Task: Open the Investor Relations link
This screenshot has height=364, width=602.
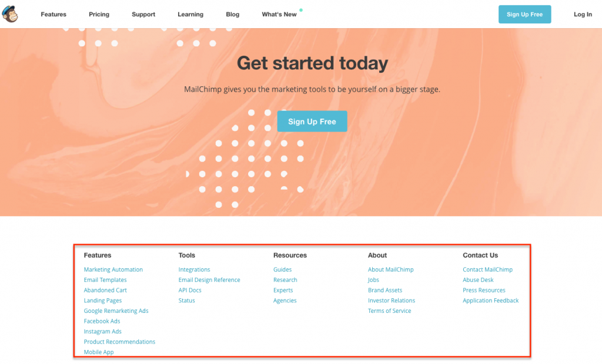Action: 391,301
